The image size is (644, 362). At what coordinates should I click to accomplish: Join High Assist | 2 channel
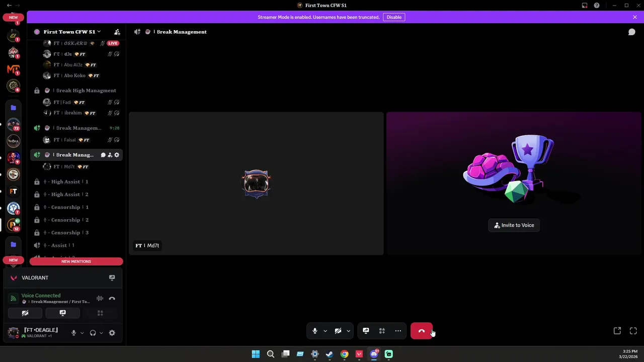pyautogui.click(x=76, y=194)
